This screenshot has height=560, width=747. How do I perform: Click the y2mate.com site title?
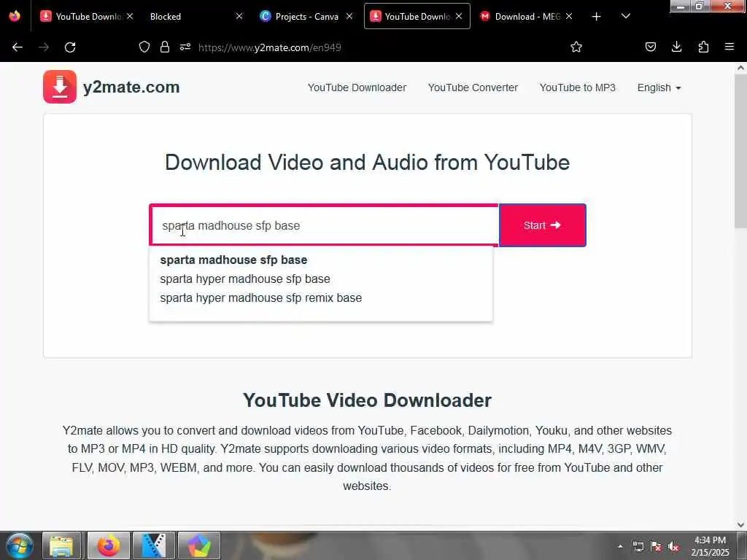131,87
